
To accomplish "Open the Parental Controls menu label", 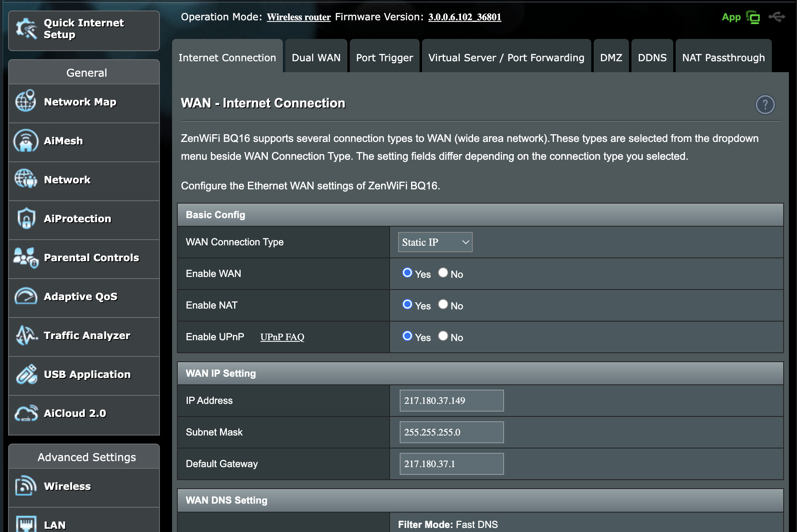I will [x=91, y=257].
